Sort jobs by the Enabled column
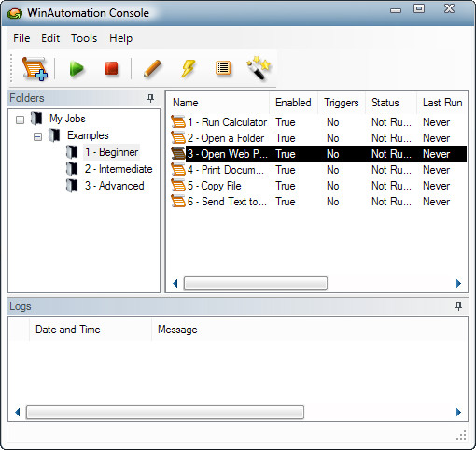This screenshot has width=476, height=450. (x=293, y=103)
